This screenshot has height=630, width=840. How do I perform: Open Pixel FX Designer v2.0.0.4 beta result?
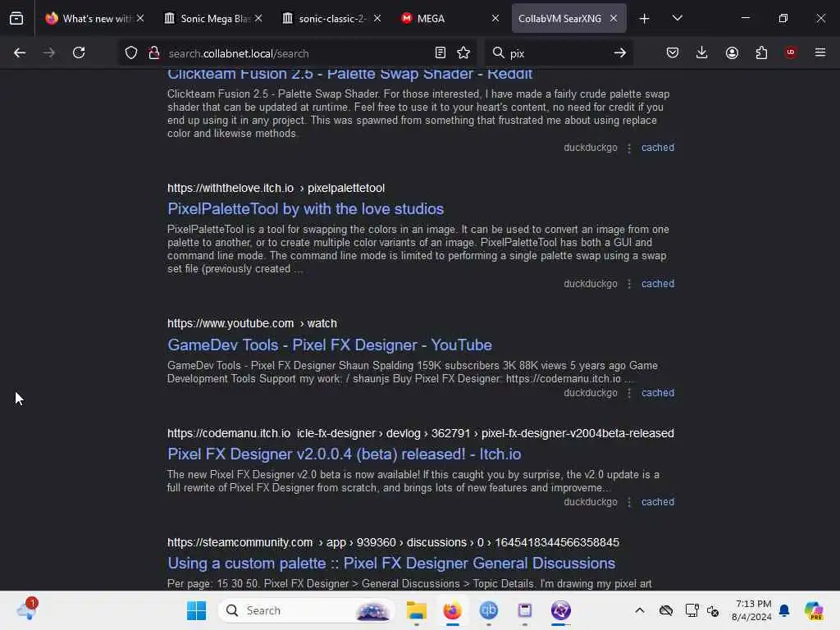point(345,454)
